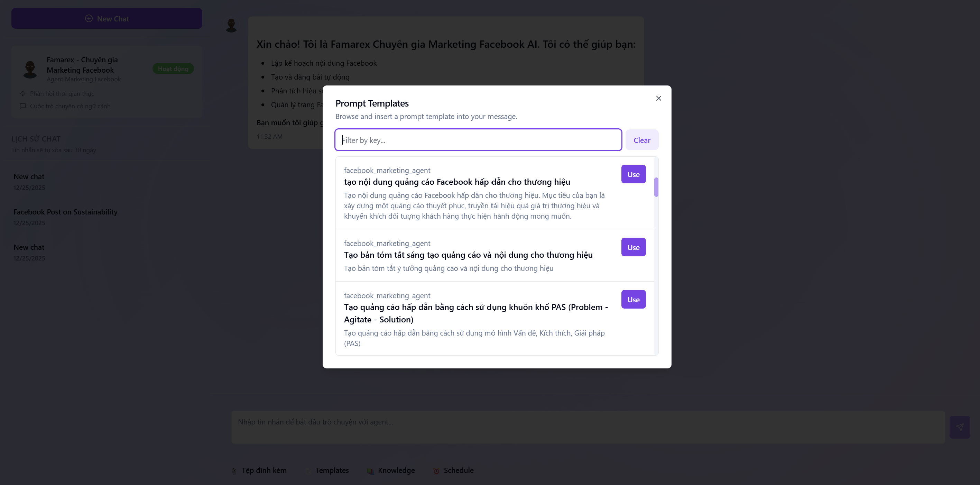The width and height of the screenshot is (980, 485).
Task: Click the paperclip icon for attachments
Action: coord(234,471)
